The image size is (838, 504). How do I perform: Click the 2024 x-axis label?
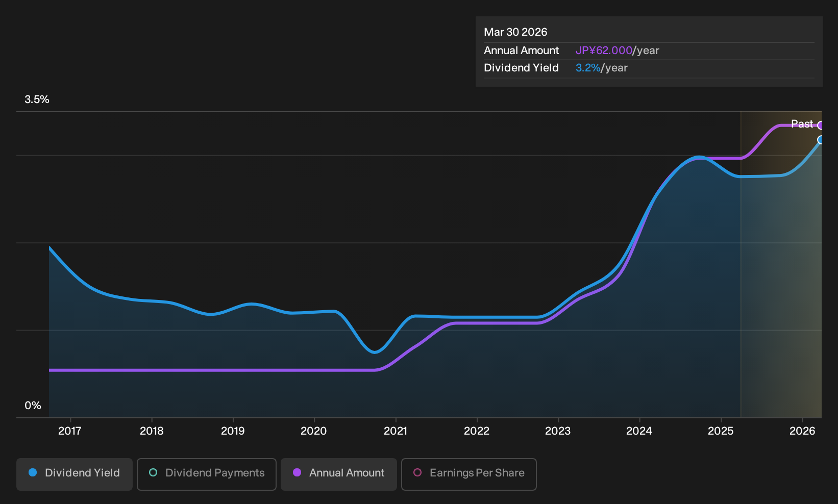pos(639,431)
